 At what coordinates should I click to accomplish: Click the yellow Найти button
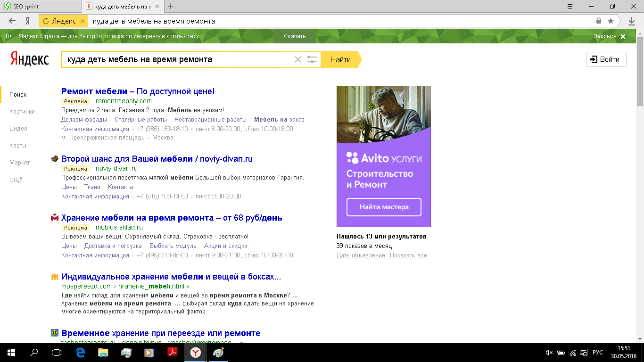point(340,59)
